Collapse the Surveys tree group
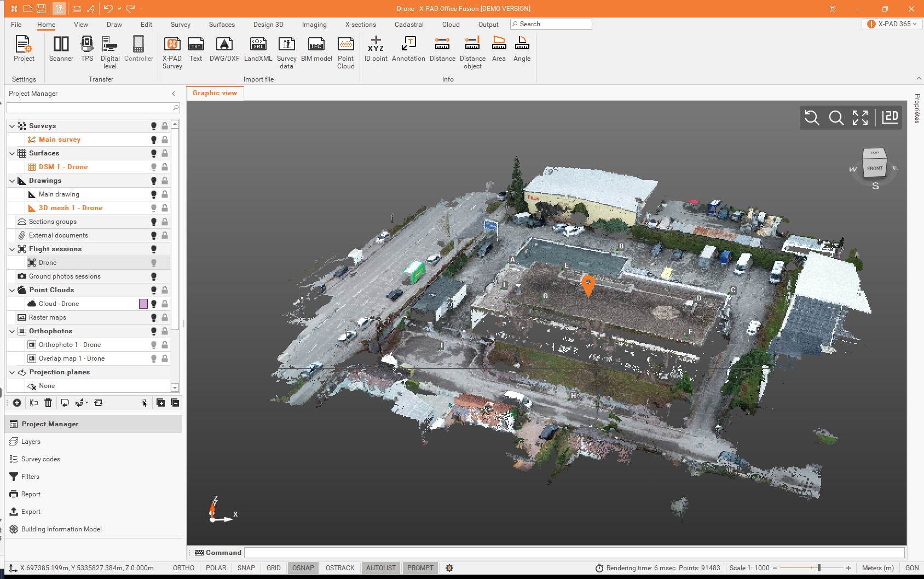The width and height of the screenshot is (924, 579). coord(12,126)
